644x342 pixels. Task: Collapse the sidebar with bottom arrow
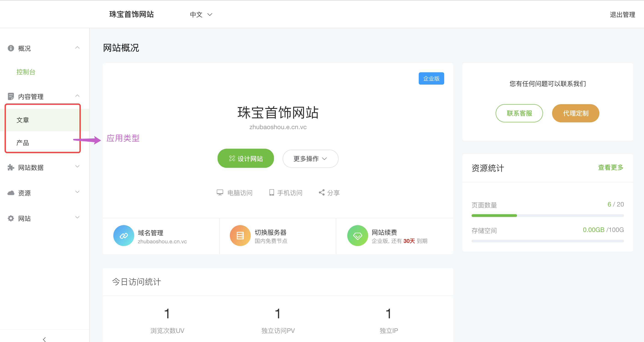click(45, 339)
